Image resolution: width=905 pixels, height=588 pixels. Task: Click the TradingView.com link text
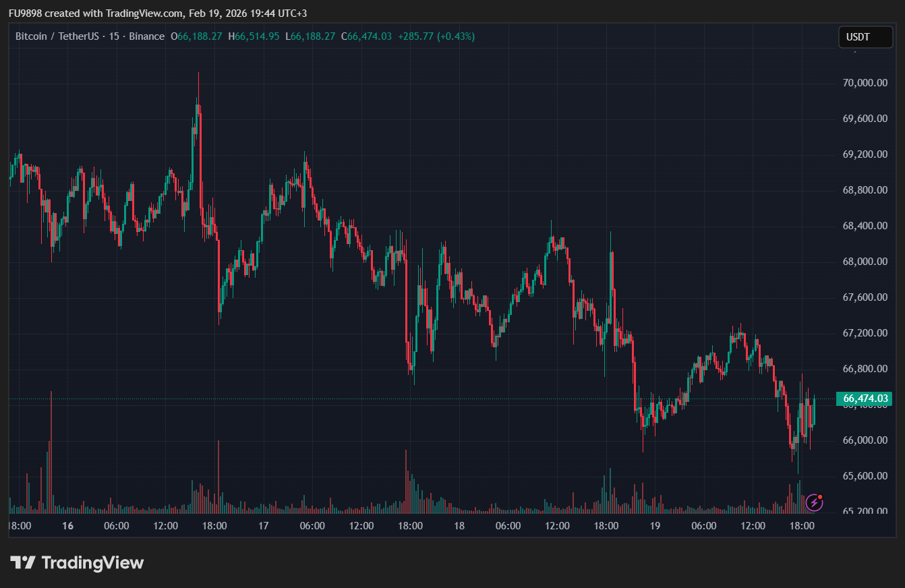tap(143, 12)
